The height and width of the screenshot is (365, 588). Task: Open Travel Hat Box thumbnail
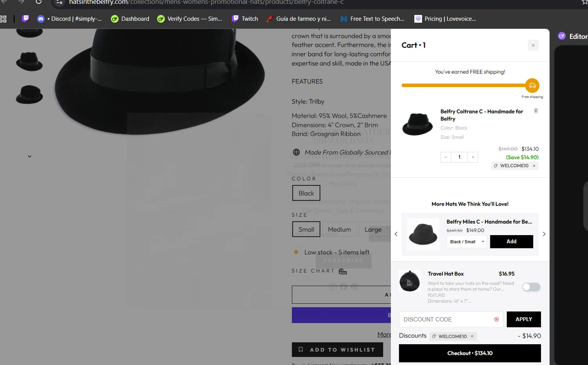[410, 281]
